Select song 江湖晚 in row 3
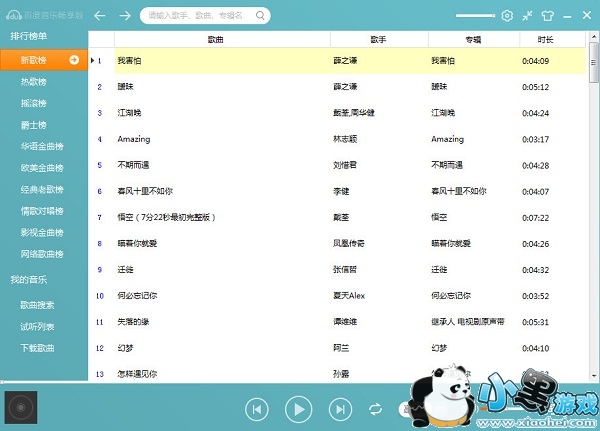The image size is (600, 431). [x=129, y=113]
